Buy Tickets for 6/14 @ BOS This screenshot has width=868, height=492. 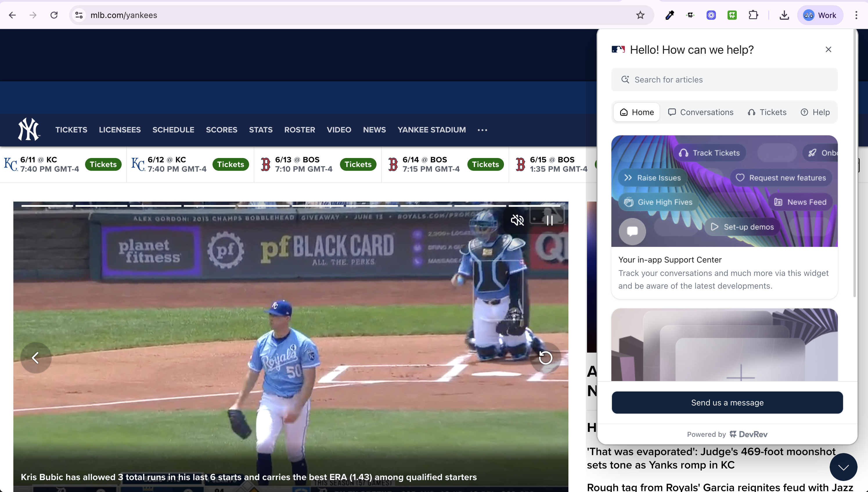click(485, 164)
